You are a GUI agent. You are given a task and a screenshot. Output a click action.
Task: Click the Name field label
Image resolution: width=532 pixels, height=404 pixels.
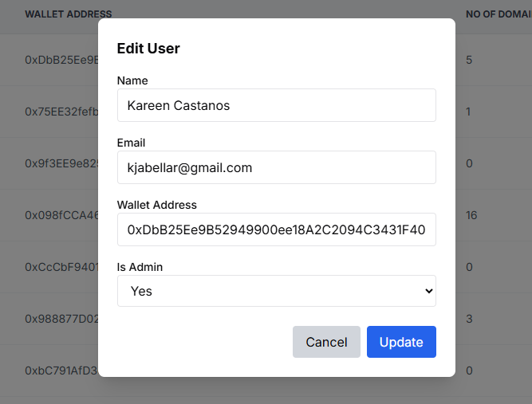point(132,80)
